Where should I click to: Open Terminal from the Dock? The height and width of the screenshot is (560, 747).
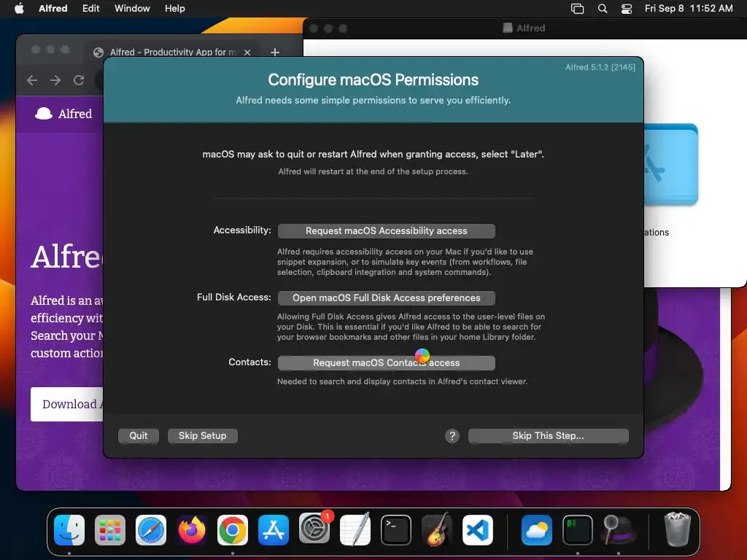coord(396,529)
